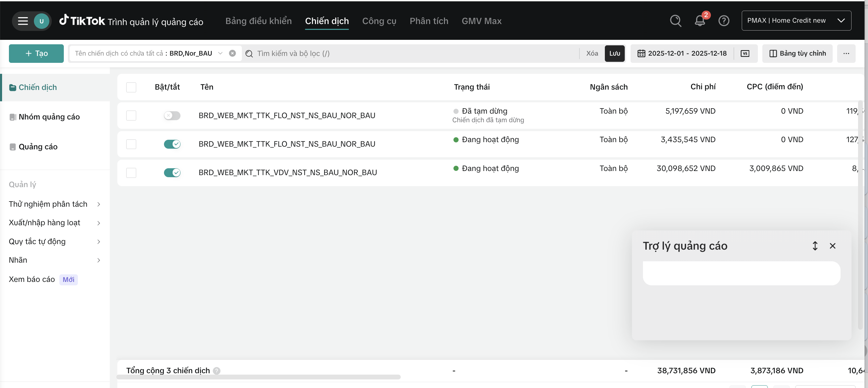
Task: Open the three-dot more options button
Action: [x=846, y=54]
